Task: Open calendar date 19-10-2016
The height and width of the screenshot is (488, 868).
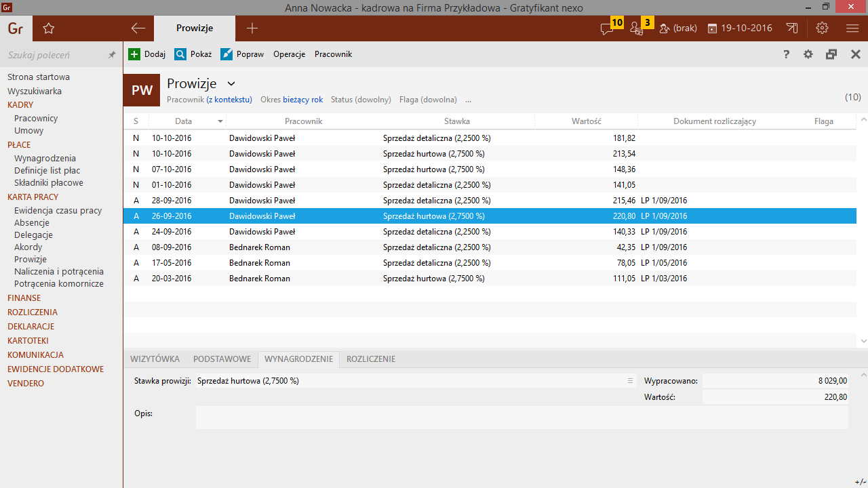Action: pos(741,28)
